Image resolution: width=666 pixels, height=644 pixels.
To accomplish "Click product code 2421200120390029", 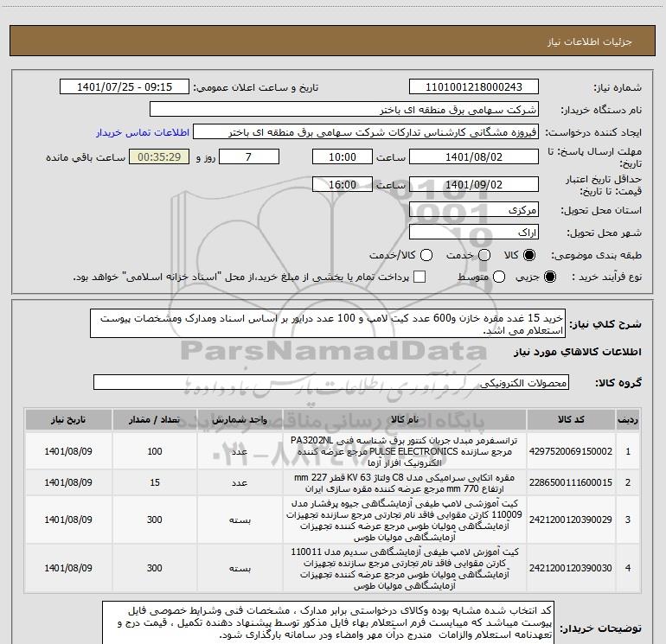I will pyautogui.click(x=571, y=520).
